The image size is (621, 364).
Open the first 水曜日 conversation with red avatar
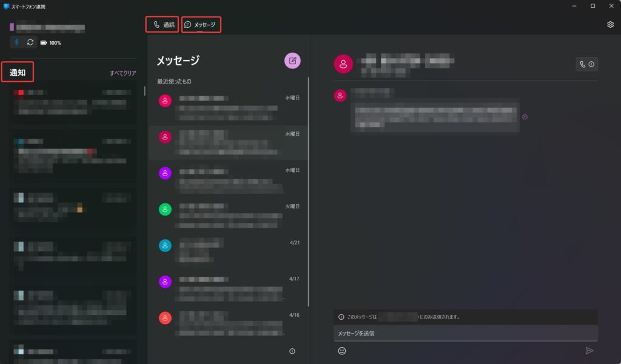229,107
